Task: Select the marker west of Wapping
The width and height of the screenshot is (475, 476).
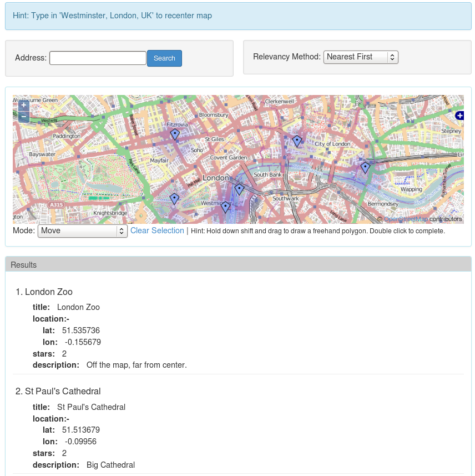Action: (x=365, y=167)
